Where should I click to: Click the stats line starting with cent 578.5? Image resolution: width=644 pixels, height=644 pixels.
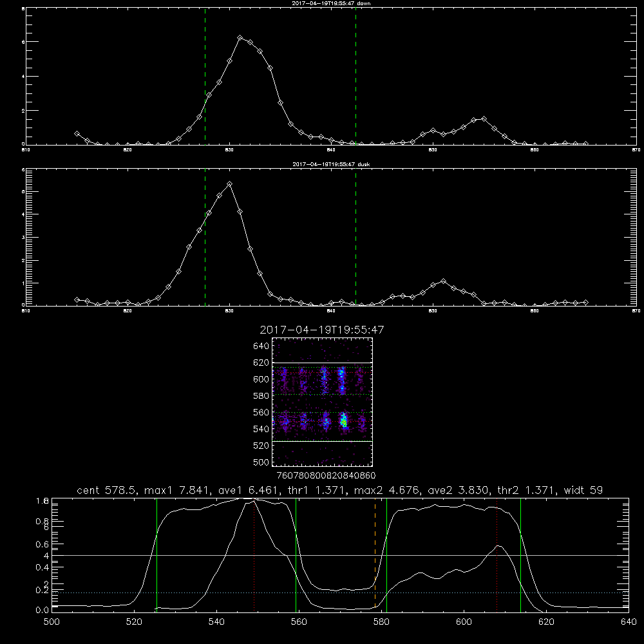point(339,490)
